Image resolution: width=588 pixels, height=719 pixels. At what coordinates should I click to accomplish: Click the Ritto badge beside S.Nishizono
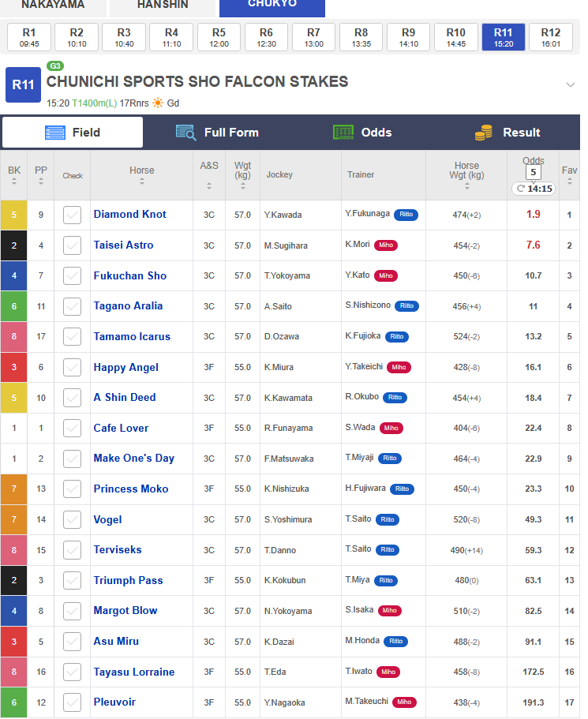406,306
